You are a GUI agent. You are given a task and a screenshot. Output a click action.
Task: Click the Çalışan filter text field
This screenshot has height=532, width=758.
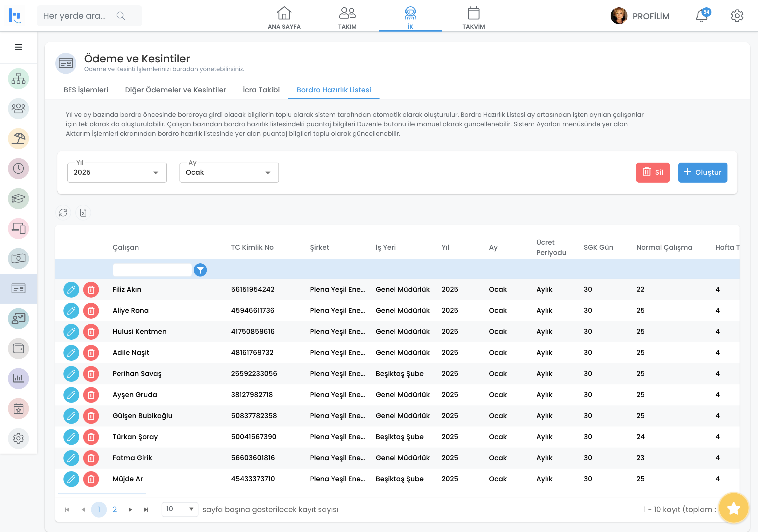(152, 270)
